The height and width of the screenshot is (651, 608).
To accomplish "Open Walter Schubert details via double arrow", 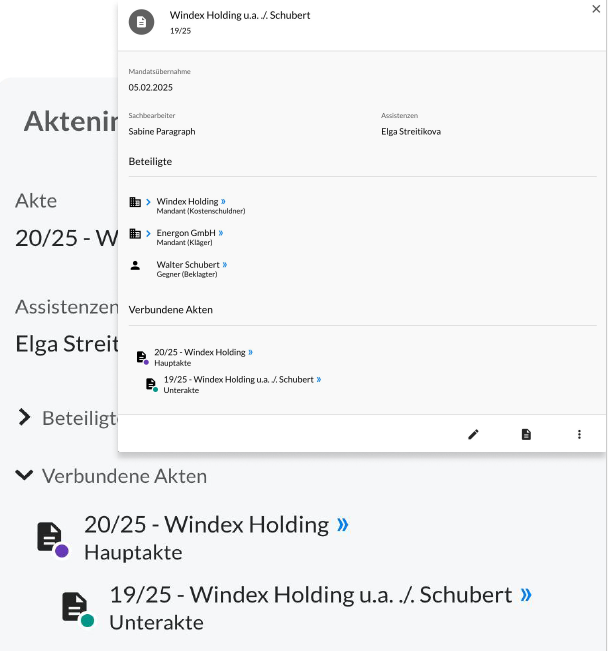I will tap(225, 264).
